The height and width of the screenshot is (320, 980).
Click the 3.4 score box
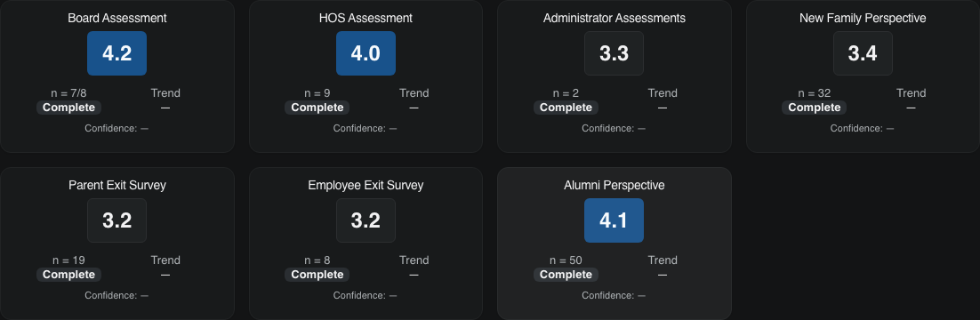[x=863, y=53]
